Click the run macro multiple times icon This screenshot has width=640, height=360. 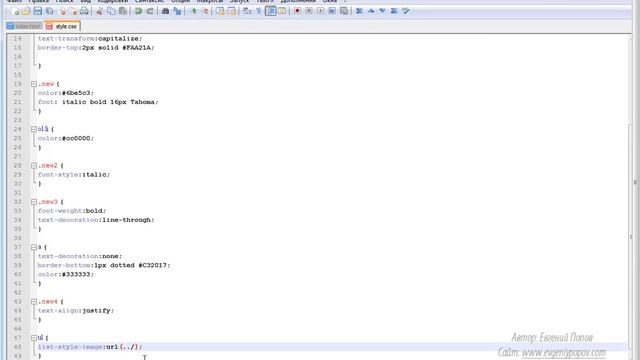tap(332, 11)
